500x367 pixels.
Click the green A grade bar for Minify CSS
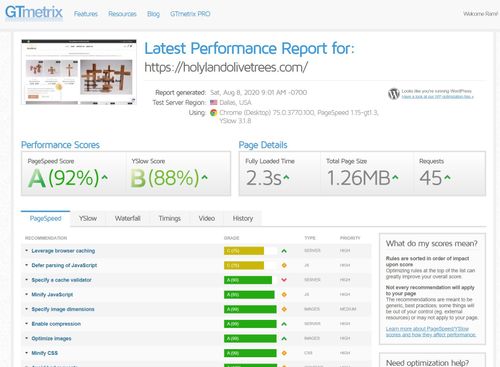(250, 353)
